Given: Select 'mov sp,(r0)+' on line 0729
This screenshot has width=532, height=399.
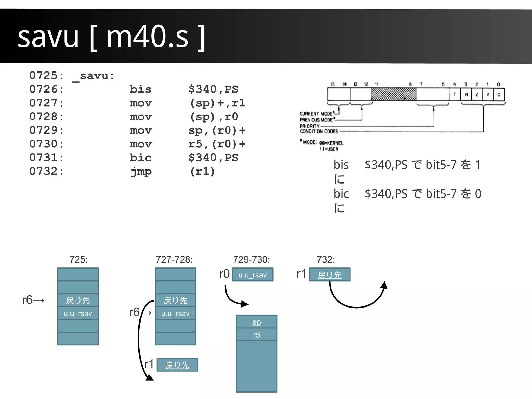Looking at the screenshot, I should pos(188,130).
